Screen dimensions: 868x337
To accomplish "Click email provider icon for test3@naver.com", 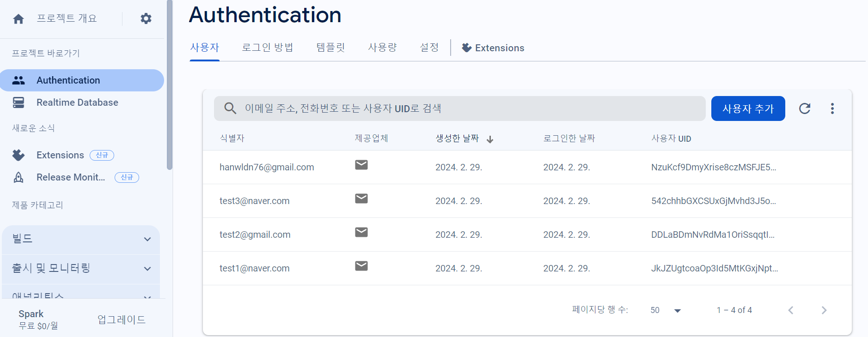I will [x=361, y=199].
